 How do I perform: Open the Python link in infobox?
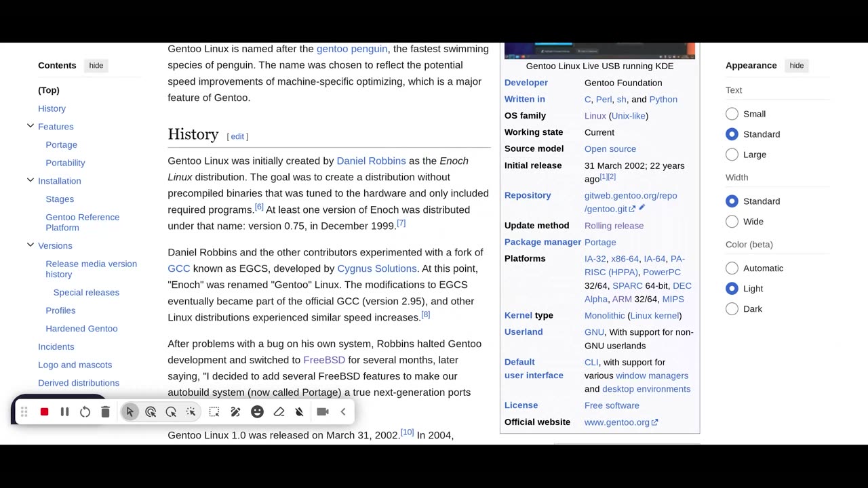click(x=663, y=99)
